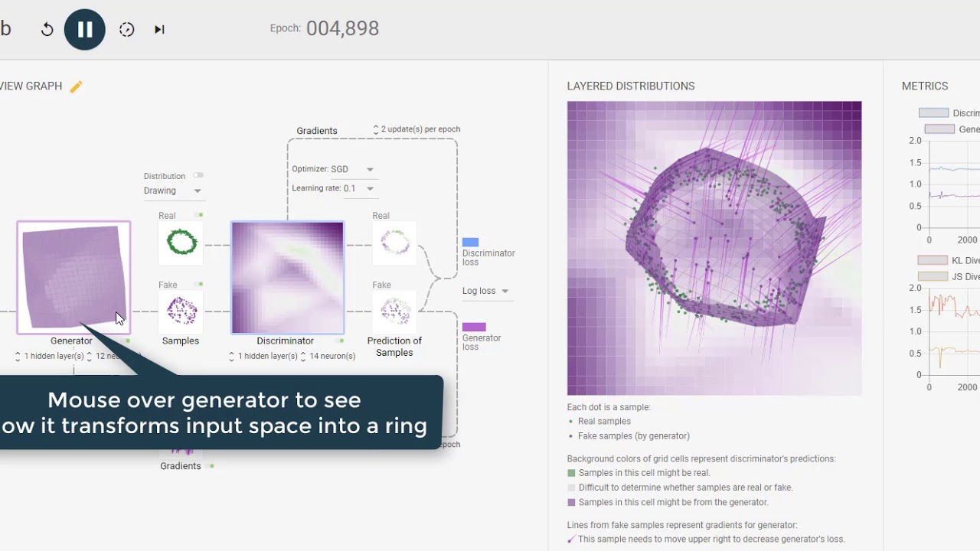Toggle slow-motion mode icon
Viewport: 980px width, 551px height.
[127, 29]
